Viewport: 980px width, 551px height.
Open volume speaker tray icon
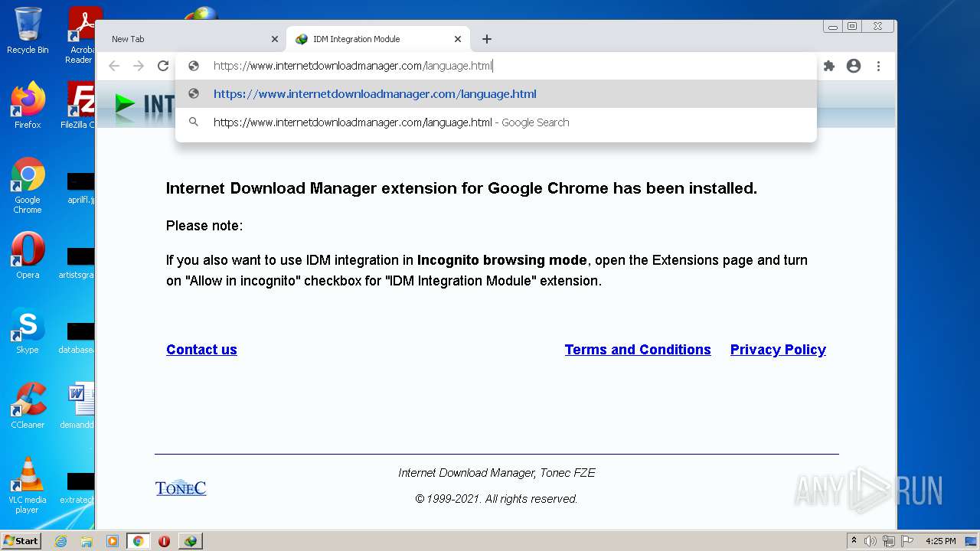871,541
